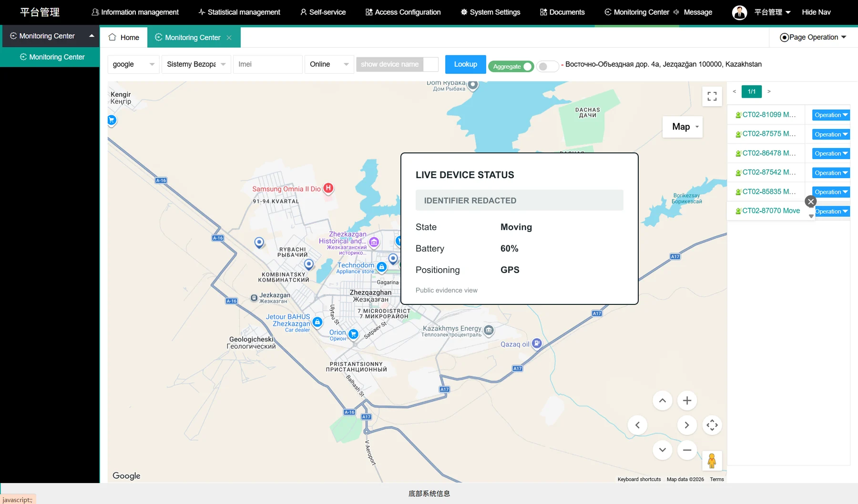Switch to the Home tab
The image size is (858, 504).
[x=124, y=37]
